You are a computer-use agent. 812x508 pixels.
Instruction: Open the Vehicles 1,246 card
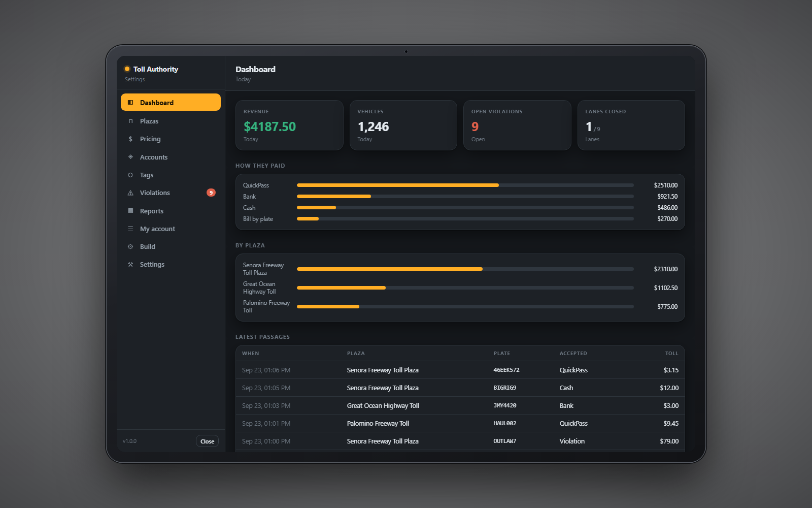click(x=403, y=125)
